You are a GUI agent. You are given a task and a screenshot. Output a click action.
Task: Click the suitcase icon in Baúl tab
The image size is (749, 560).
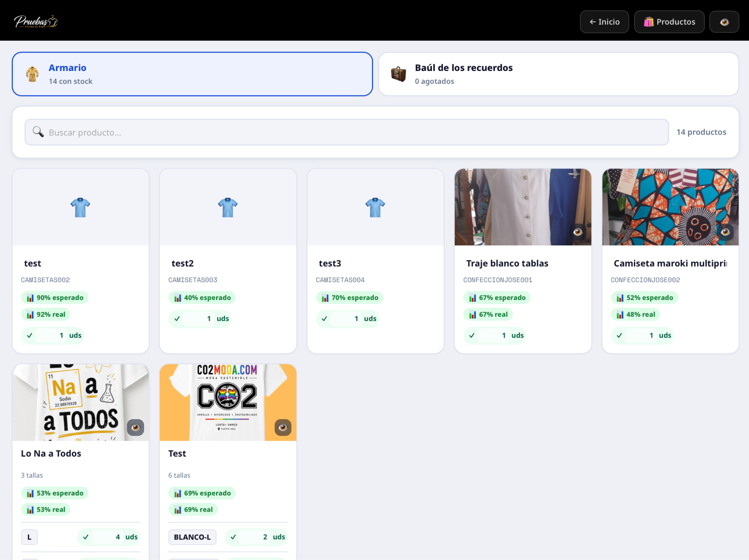[398, 74]
